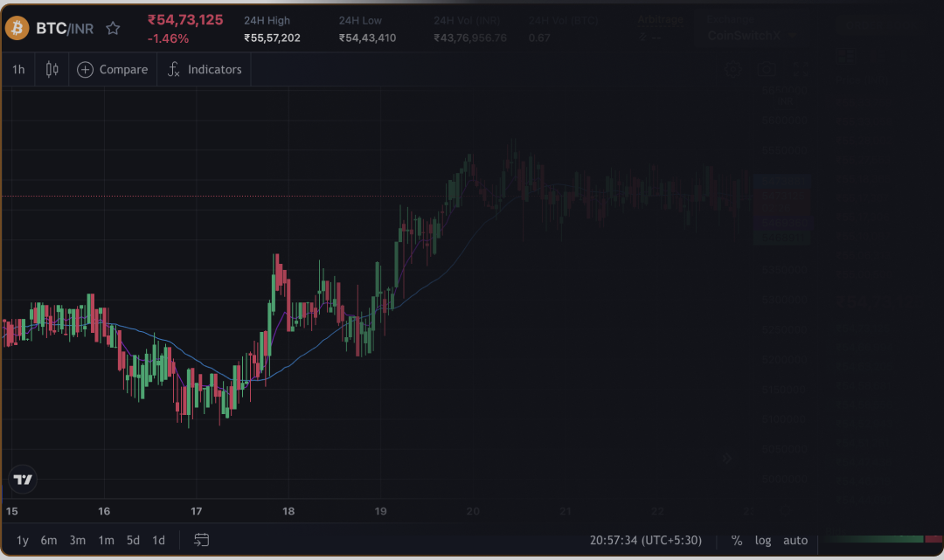Favorite BTC/INR using the star
Screen dimensions: 944x560
(113, 27)
